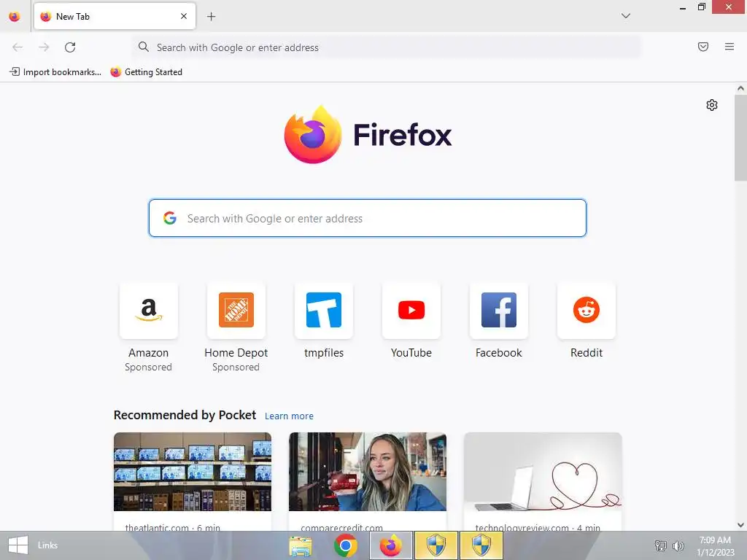This screenshot has width=747, height=560.
Task: Click the page scrollbar down arrow
Action: tap(740, 525)
